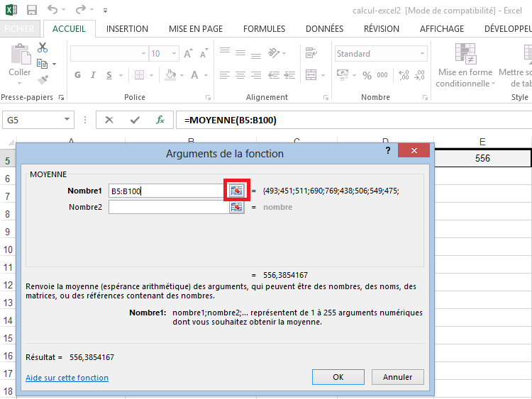
Task: Toggle italic (I) formatting
Action: tap(93, 75)
